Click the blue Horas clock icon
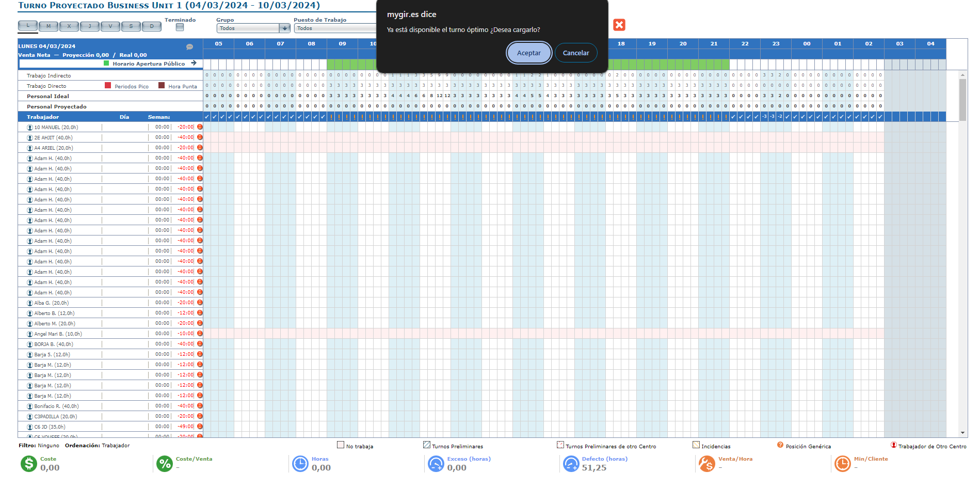Image resolution: width=980 pixels, height=487 pixels. [x=300, y=464]
